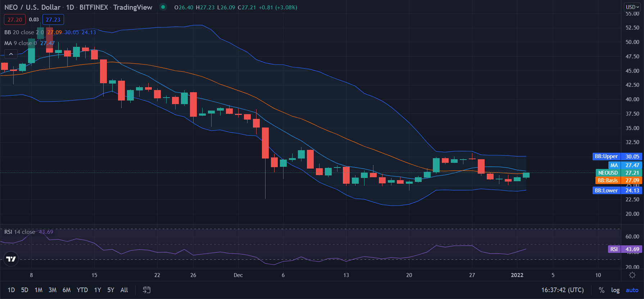Click the market status green dot

point(163,7)
